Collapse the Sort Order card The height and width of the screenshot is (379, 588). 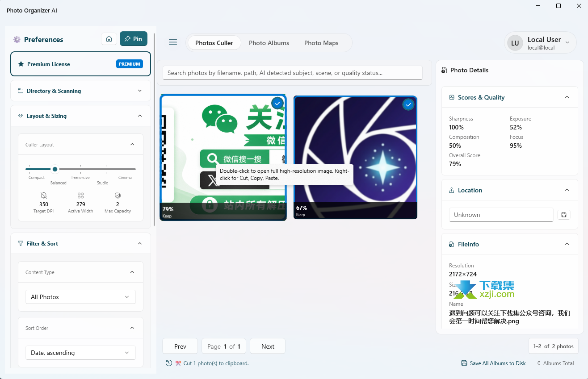[x=132, y=328]
